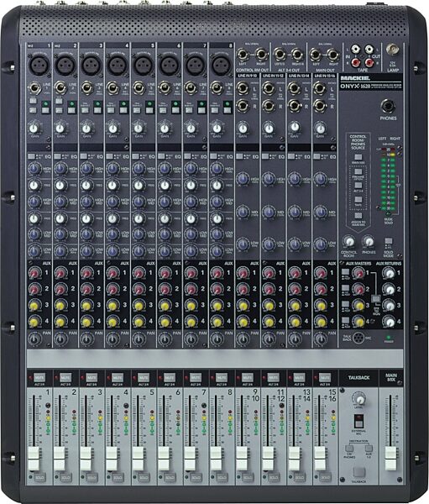This screenshot has width=429, height=504.
Task: Click the lamp BNC connector
Action: click(x=393, y=50)
